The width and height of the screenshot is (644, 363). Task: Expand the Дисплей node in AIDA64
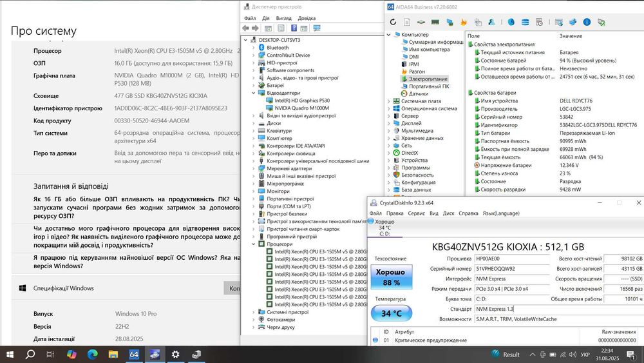(x=388, y=123)
